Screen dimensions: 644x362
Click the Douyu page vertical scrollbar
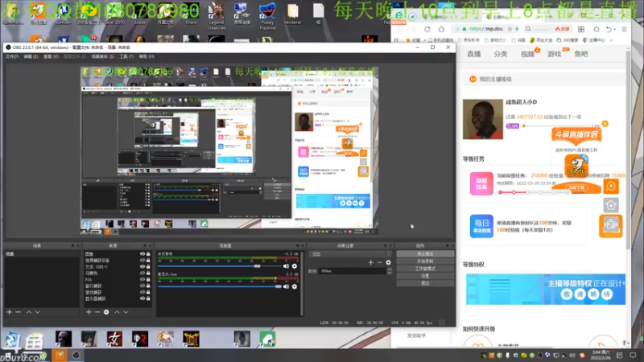coord(628,150)
